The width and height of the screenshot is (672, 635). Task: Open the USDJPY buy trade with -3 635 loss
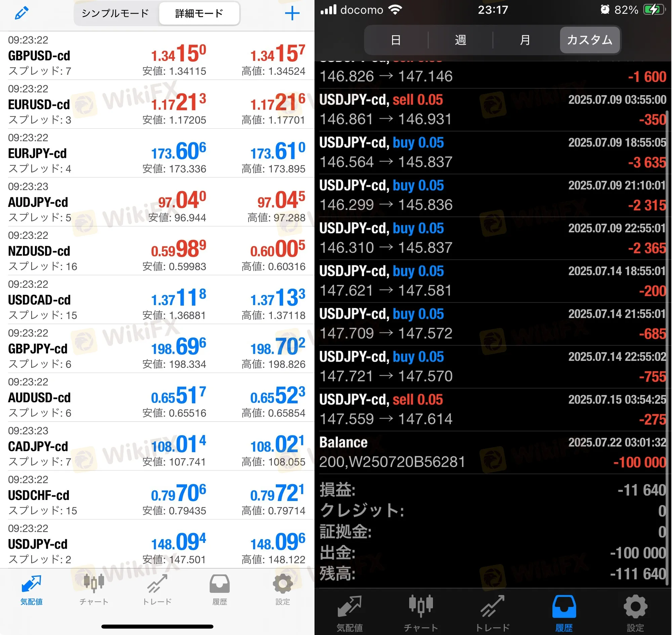tap(493, 153)
